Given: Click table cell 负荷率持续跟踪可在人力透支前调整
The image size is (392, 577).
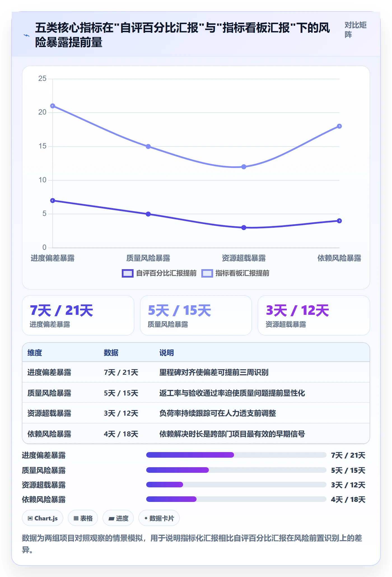Looking at the screenshot, I should (x=218, y=413).
